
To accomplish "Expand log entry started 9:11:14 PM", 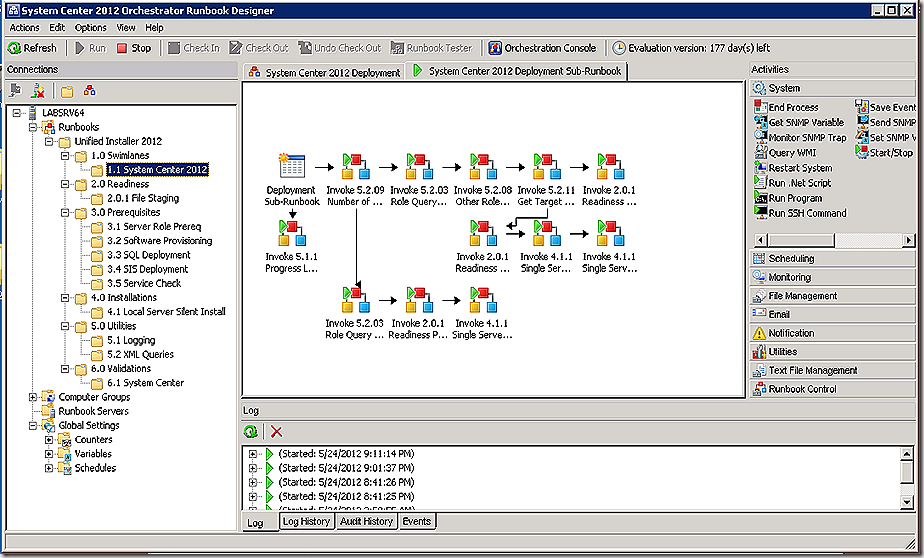I will tap(253, 454).
